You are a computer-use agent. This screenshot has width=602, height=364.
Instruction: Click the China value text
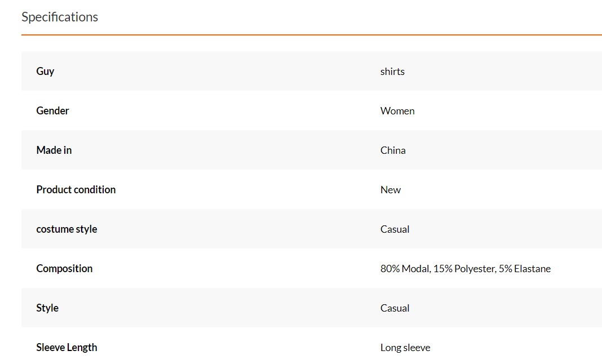(393, 150)
